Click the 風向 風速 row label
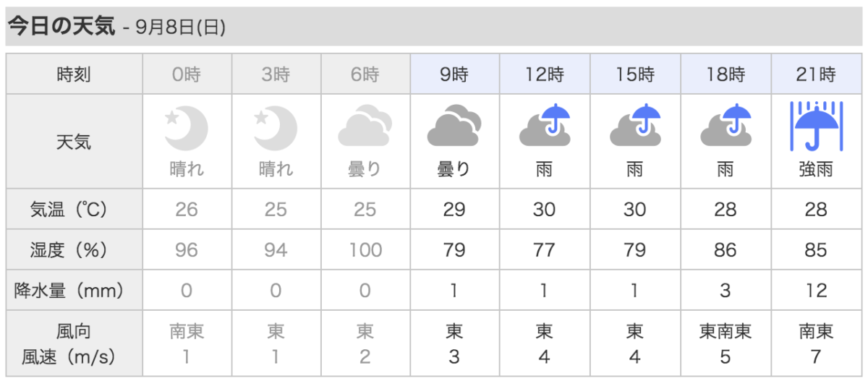Viewport: 868px width, 381px height. click(x=74, y=343)
